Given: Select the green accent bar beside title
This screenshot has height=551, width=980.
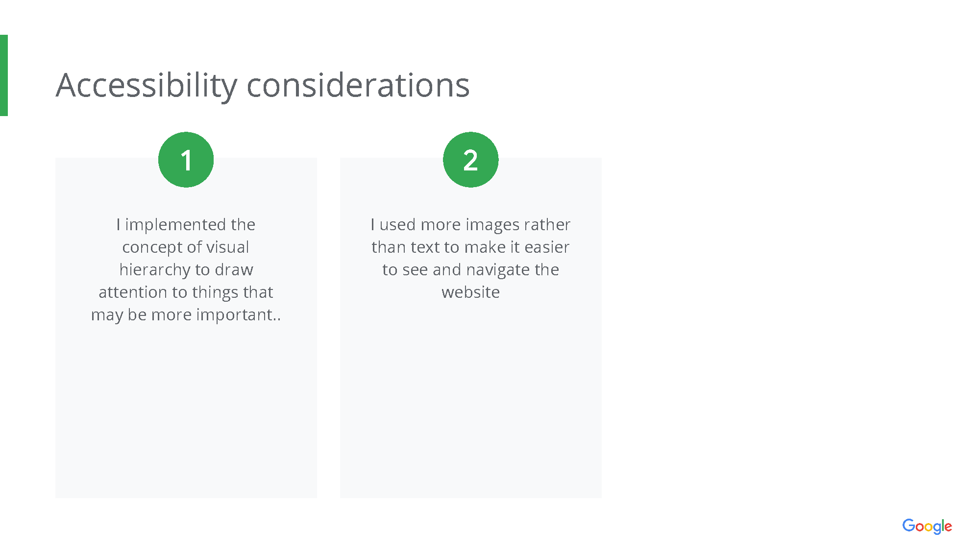Looking at the screenshot, I should [x=4, y=75].
